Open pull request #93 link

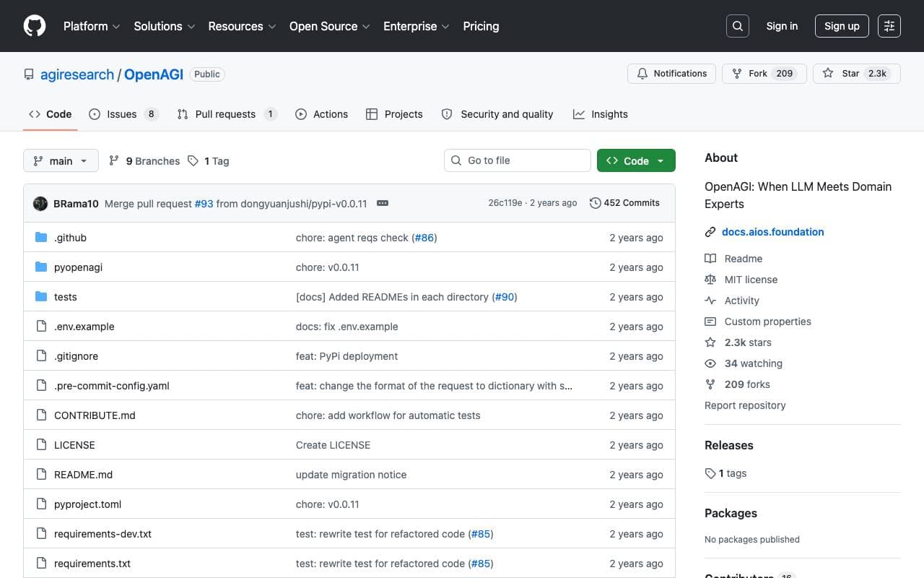[204, 204]
